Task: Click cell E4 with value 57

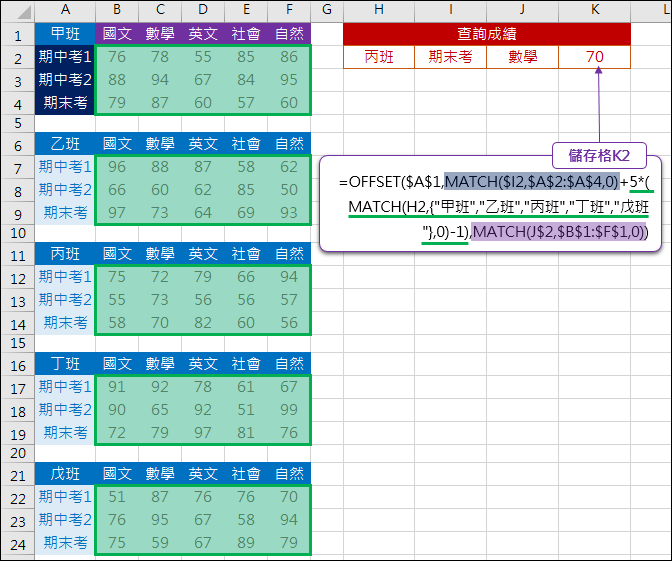Action: [x=246, y=103]
